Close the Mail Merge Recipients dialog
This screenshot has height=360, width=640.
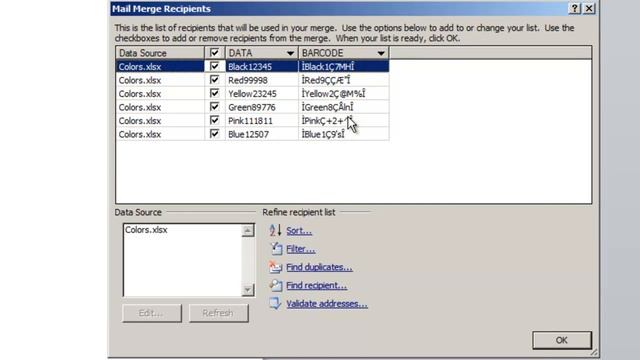click(589, 9)
